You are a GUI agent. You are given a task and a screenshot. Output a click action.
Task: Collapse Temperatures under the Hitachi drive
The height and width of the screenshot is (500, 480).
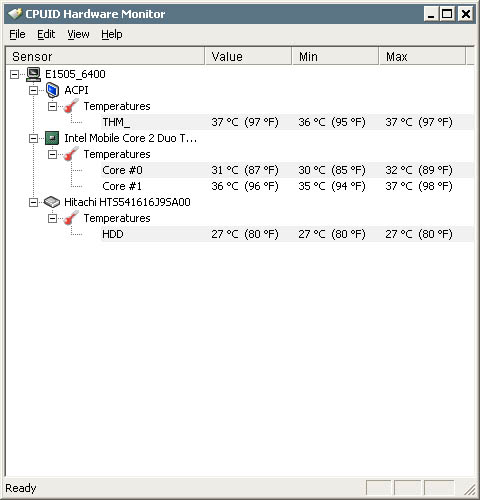53,218
